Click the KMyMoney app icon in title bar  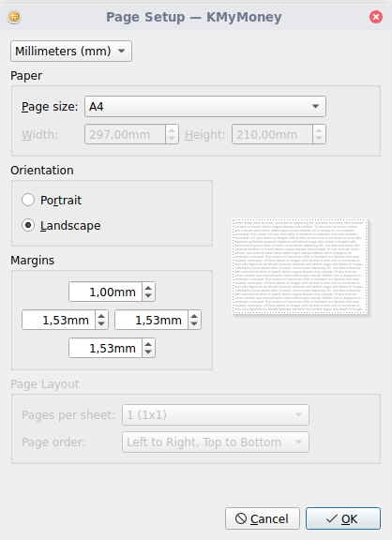click(14, 17)
